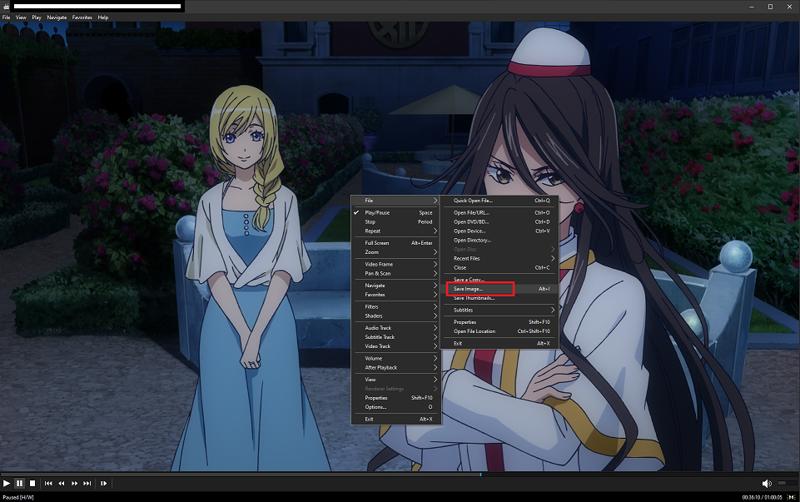Viewport: 800px width, 502px height.
Task: Choose Quick Open File... in File submenu
Action: [x=499, y=200]
